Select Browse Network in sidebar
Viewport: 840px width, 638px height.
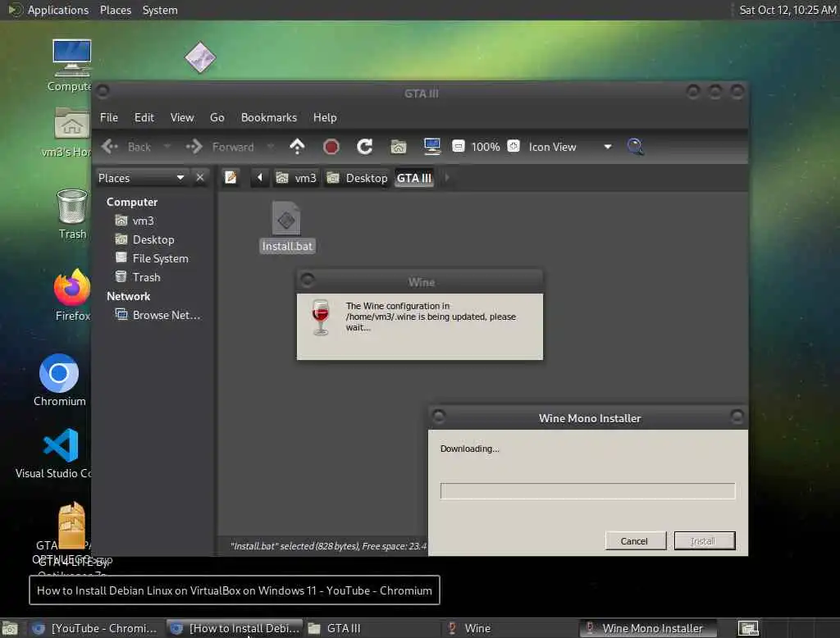(x=158, y=315)
